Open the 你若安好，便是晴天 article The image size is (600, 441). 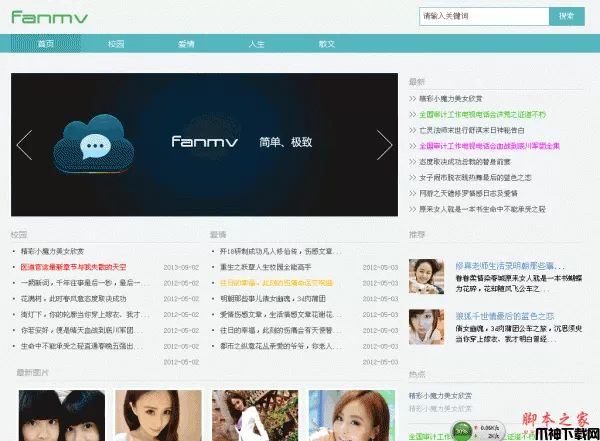point(82,330)
